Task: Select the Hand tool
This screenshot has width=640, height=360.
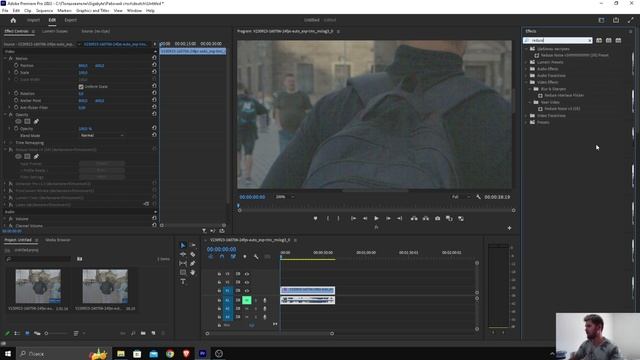Action: [193, 272]
